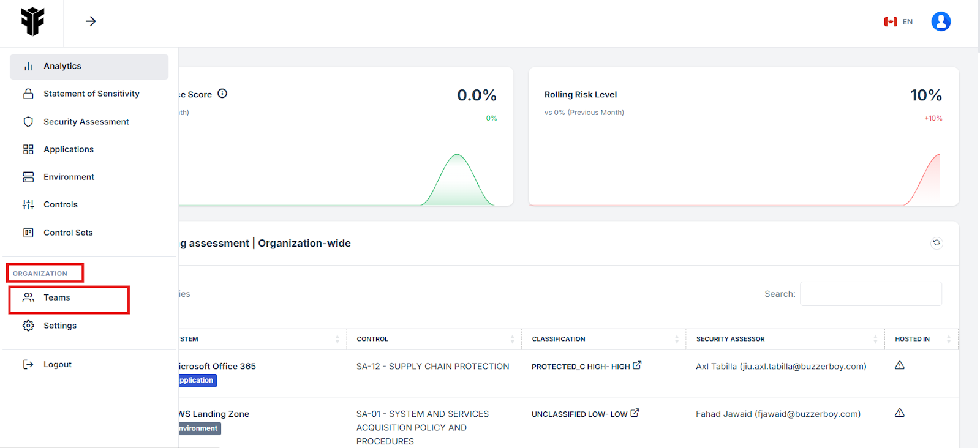Refresh the assessment table with reload icon

coord(937,243)
